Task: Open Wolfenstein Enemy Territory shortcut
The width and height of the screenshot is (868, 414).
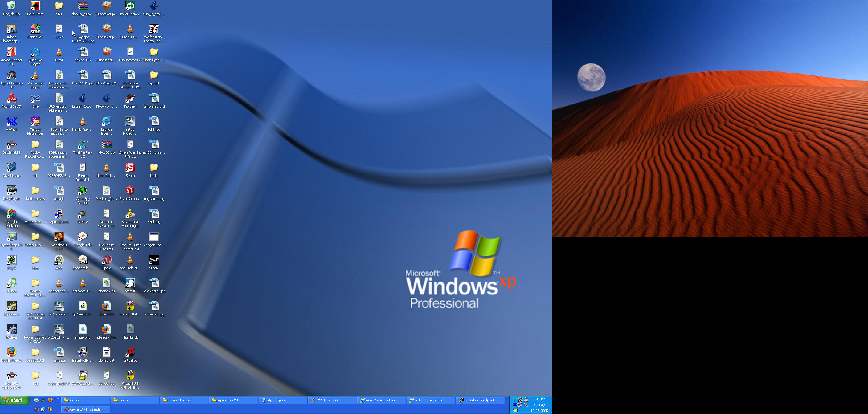Action: 154,33
